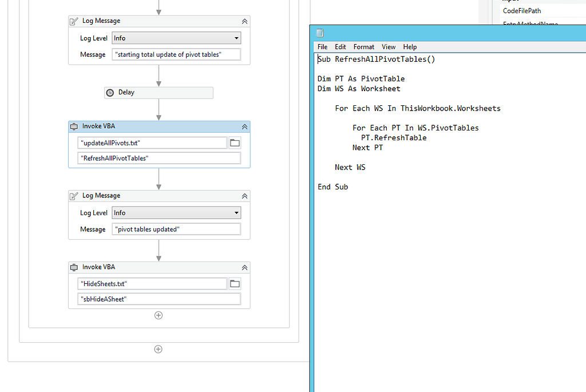Click the add activity plus button below HideSheets Invoke VBA
The image size is (586, 392).
pyautogui.click(x=158, y=315)
